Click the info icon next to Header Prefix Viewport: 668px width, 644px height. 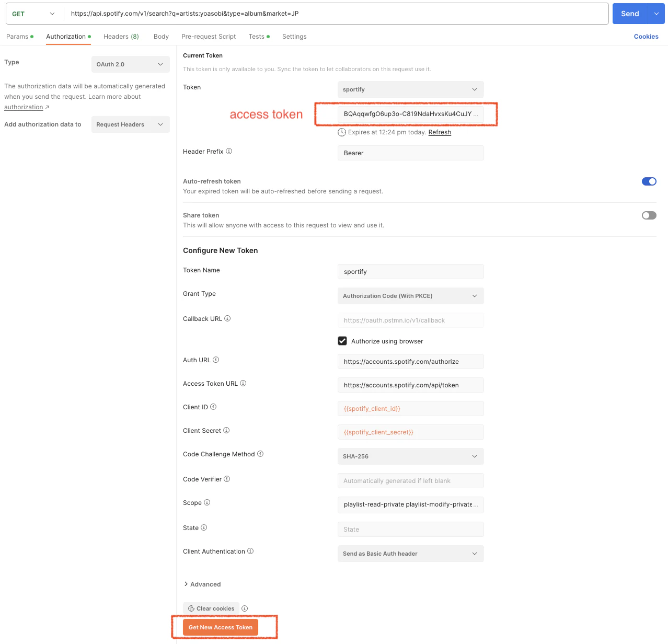(x=229, y=152)
